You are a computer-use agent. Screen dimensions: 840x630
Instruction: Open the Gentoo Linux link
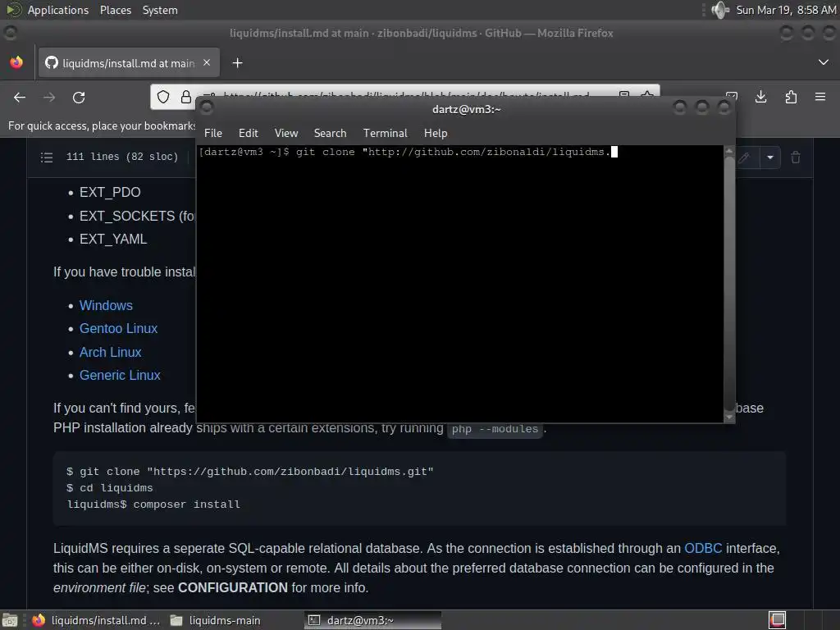pyautogui.click(x=118, y=328)
